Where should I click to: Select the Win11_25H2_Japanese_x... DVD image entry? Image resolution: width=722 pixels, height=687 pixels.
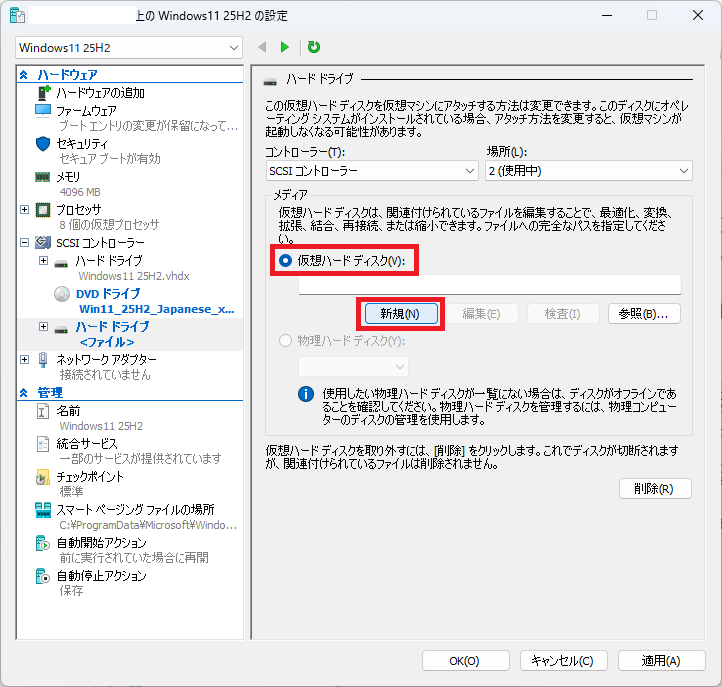coord(157,309)
